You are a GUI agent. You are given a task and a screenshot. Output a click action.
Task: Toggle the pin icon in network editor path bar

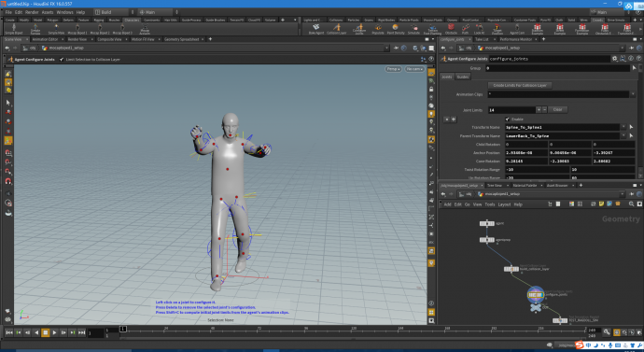coord(631,194)
